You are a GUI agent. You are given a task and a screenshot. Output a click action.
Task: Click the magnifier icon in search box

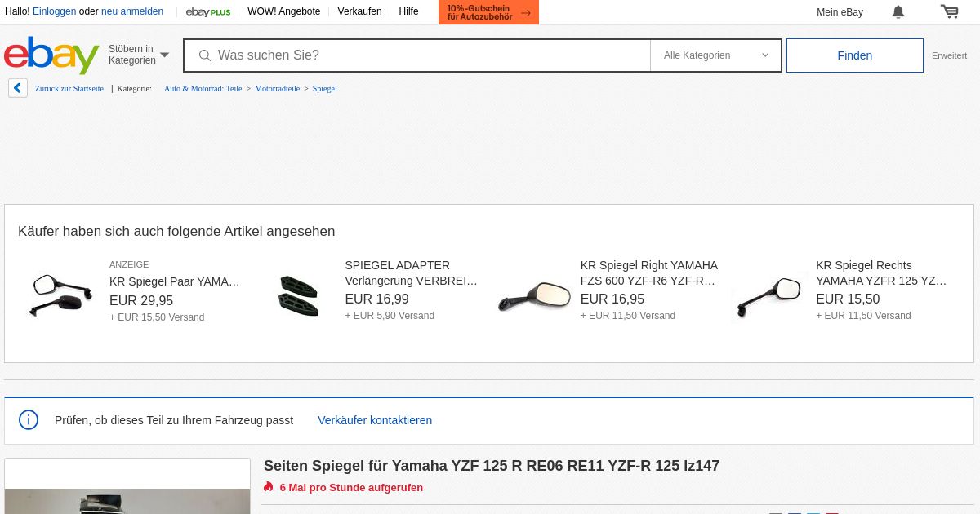[204, 55]
